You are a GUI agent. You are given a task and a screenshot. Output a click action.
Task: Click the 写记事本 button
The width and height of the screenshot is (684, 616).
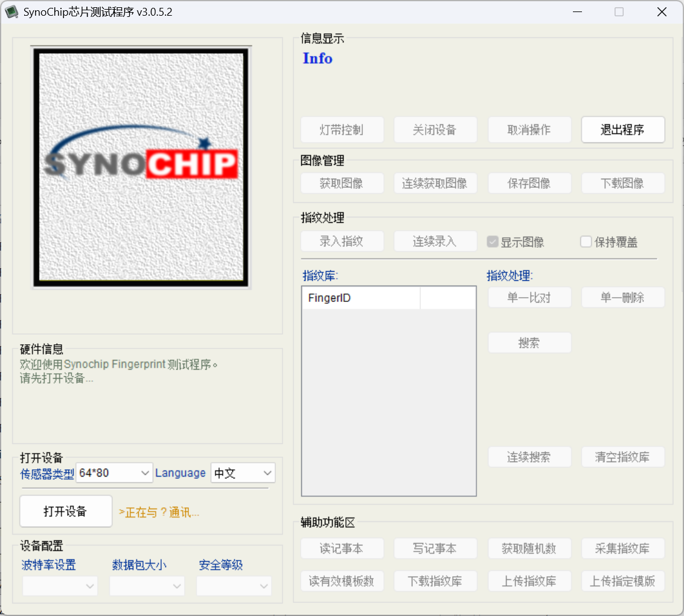click(x=435, y=548)
